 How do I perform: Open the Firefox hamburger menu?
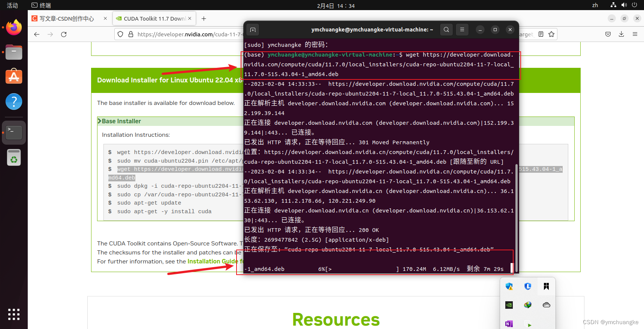[x=635, y=34]
